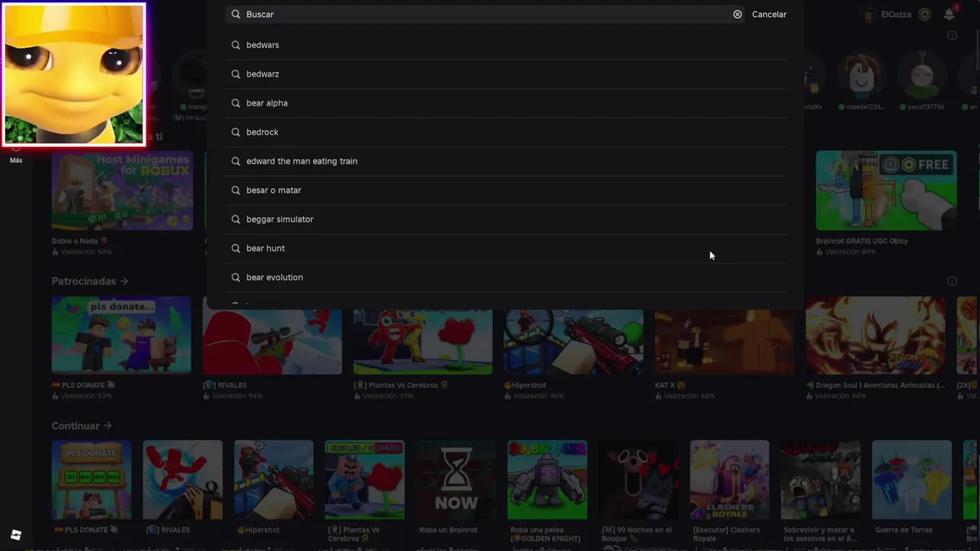Open RIVALES in Continuar row
980x551 pixels.
point(182,480)
